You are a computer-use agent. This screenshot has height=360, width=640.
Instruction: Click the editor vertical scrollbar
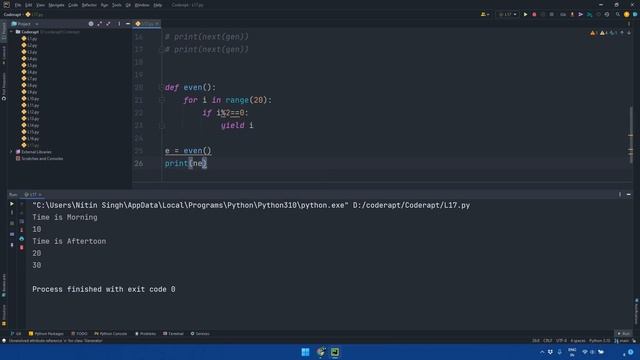point(631,135)
